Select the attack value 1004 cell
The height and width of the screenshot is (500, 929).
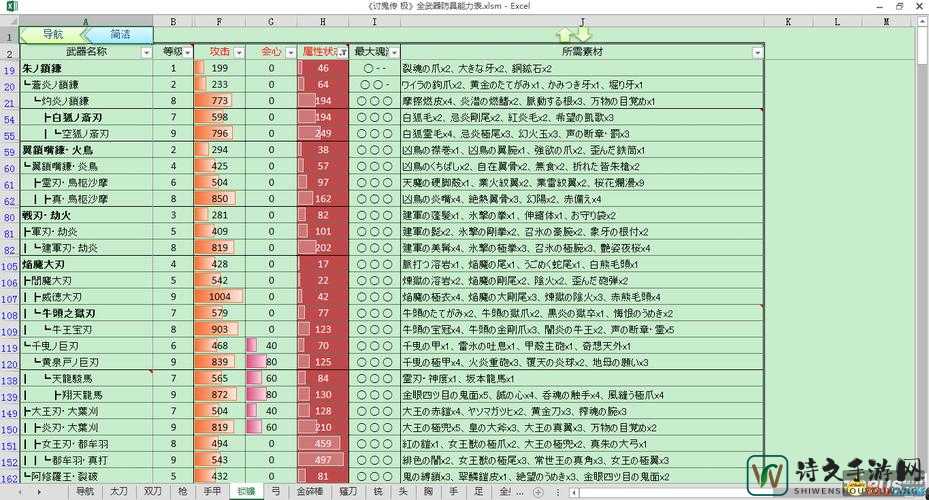point(219,297)
